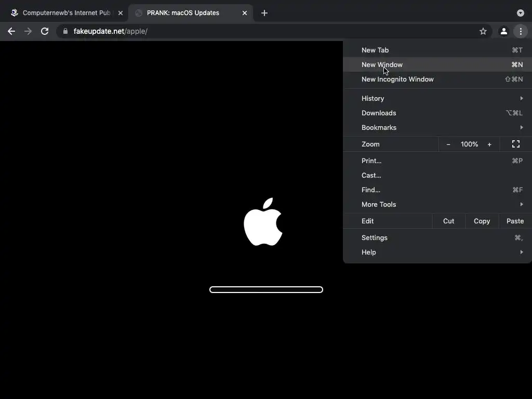Switch to Computernewb's Internet Pub tab

click(66, 13)
